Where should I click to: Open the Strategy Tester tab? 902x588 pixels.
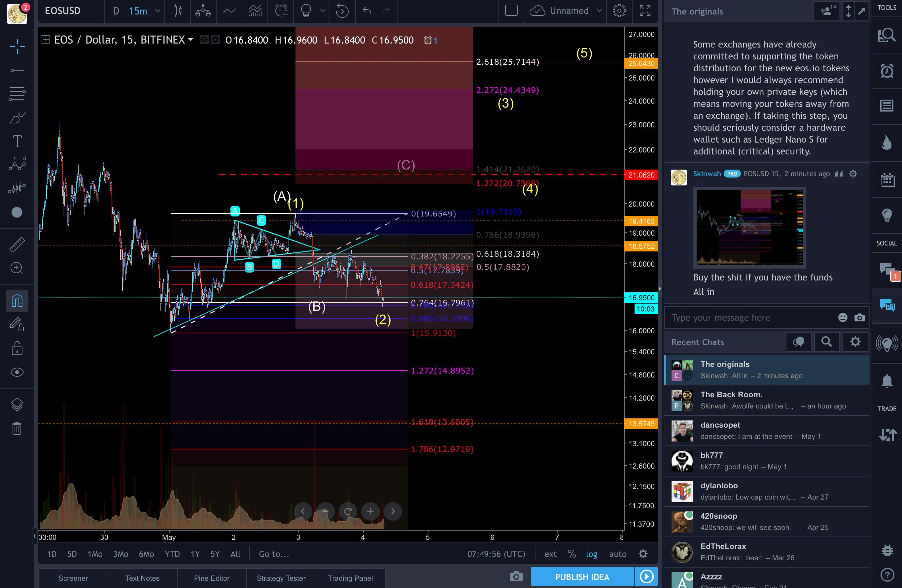click(x=281, y=578)
